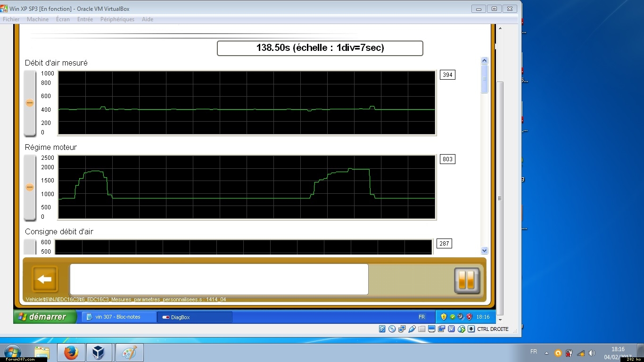The width and height of the screenshot is (644, 362).
Task: Open the Périphériques menu
Action: pyautogui.click(x=117, y=19)
